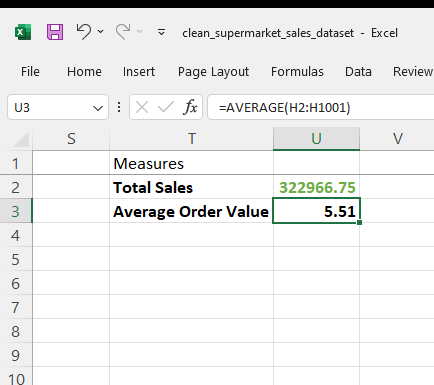This screenshot has width=434, height=385.
Task: Open the Undo history dropdown arrow
Action: [100, 32]
